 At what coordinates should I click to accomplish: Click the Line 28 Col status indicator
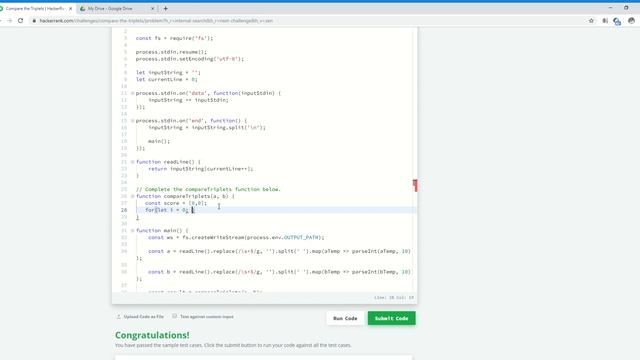point(393,298)
